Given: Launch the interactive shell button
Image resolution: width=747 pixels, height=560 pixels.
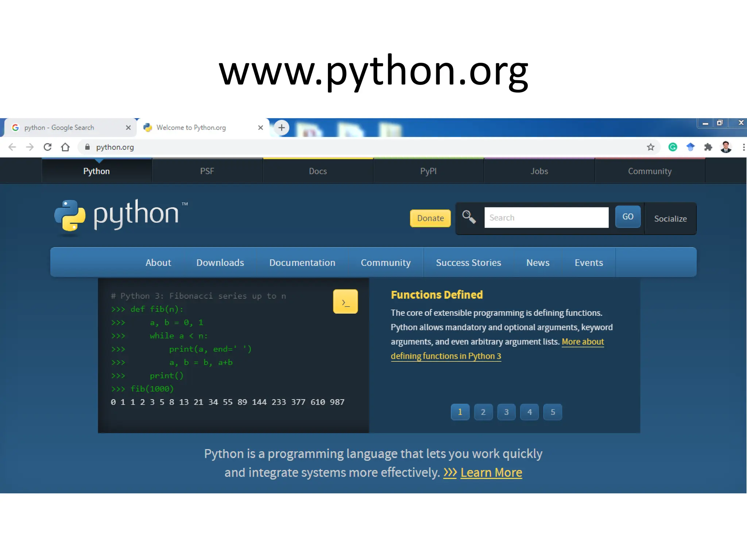Looking at the screenshot, I should pos(345,302).
